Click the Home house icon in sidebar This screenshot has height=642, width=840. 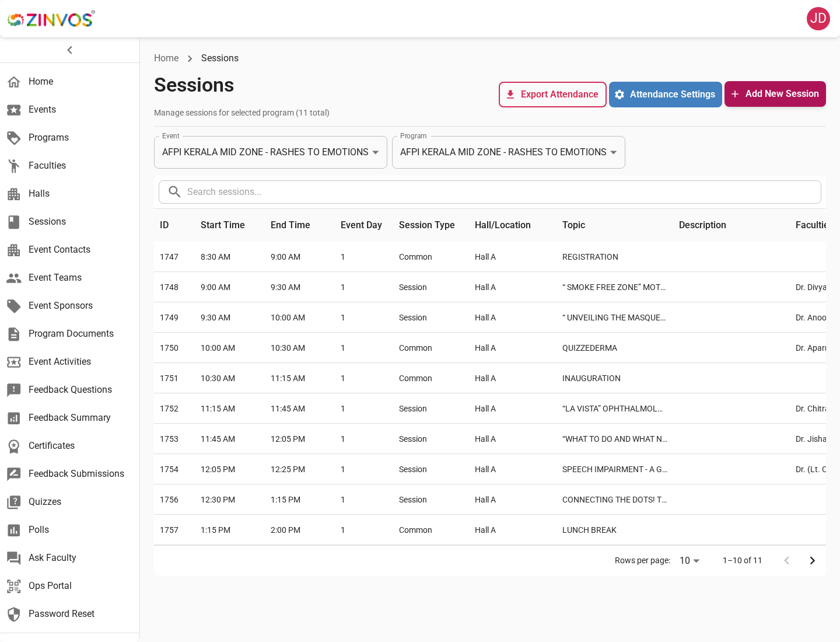(x=14, y=82)
